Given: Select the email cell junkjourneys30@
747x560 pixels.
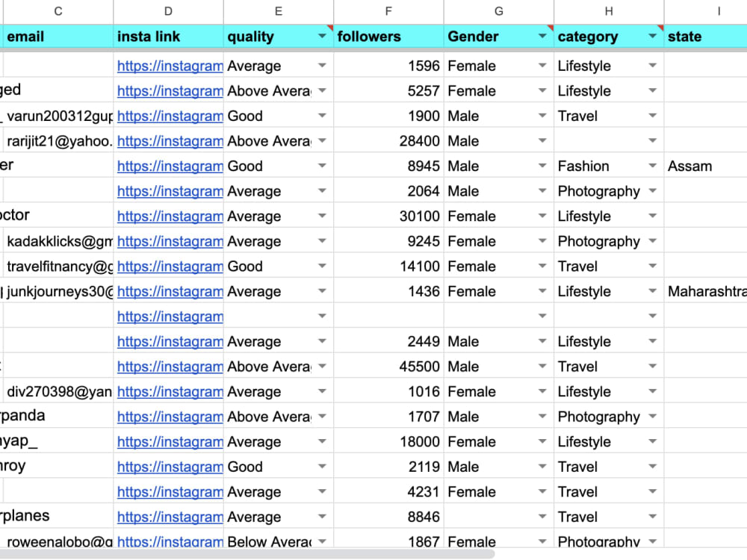Looking at the screenshot, I should [x=58, y=291].
